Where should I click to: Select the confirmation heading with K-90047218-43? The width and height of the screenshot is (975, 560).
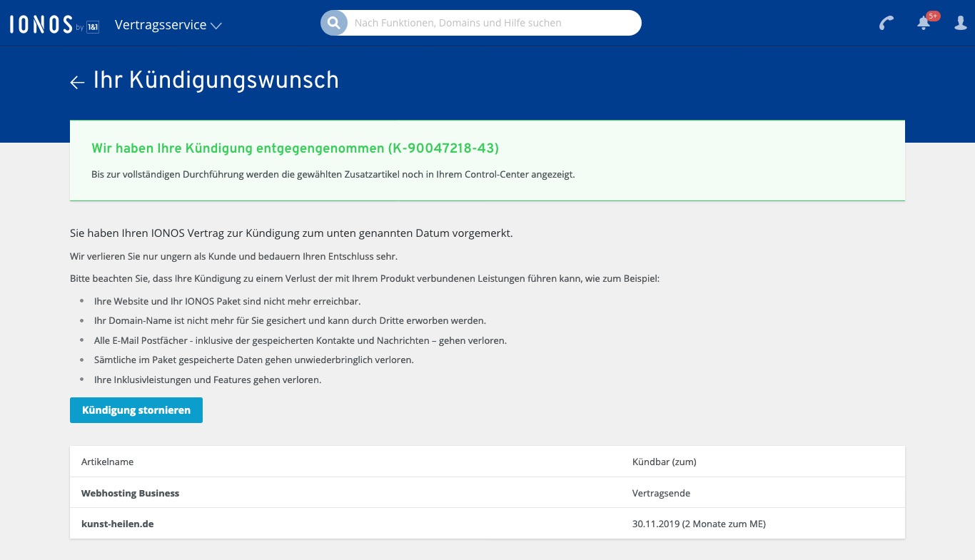pyautogui.click(x=295, y=148)
